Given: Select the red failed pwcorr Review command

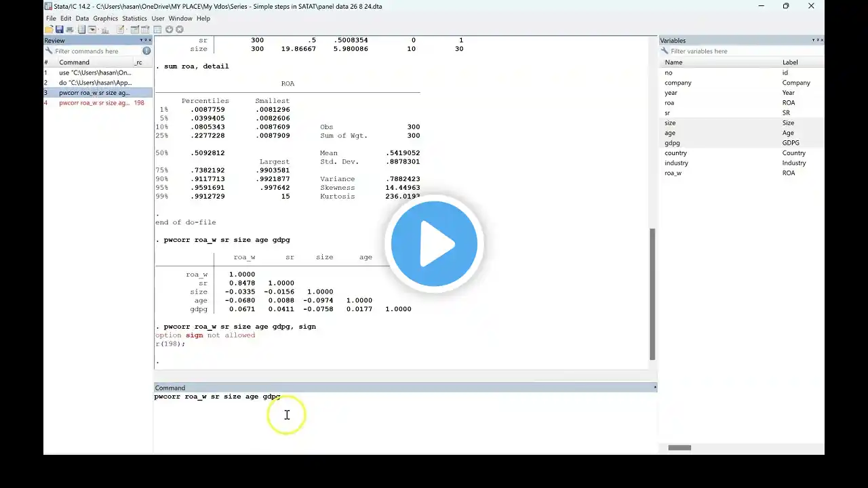Looking at the screenshot, I should [98, 103].
